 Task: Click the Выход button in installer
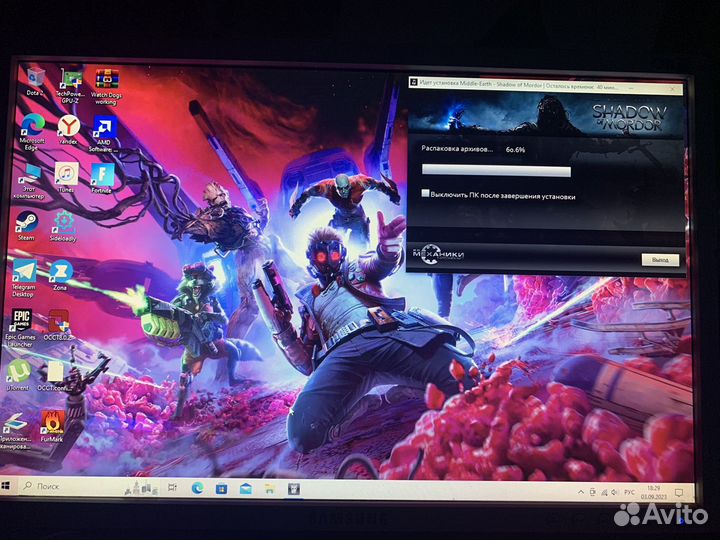click(659, 259)
